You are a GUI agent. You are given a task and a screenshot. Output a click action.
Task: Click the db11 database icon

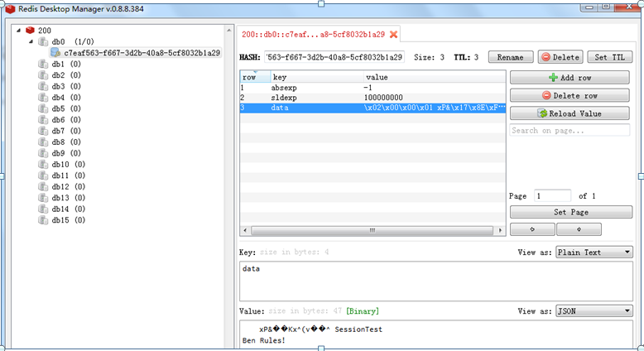pos(43,175)
